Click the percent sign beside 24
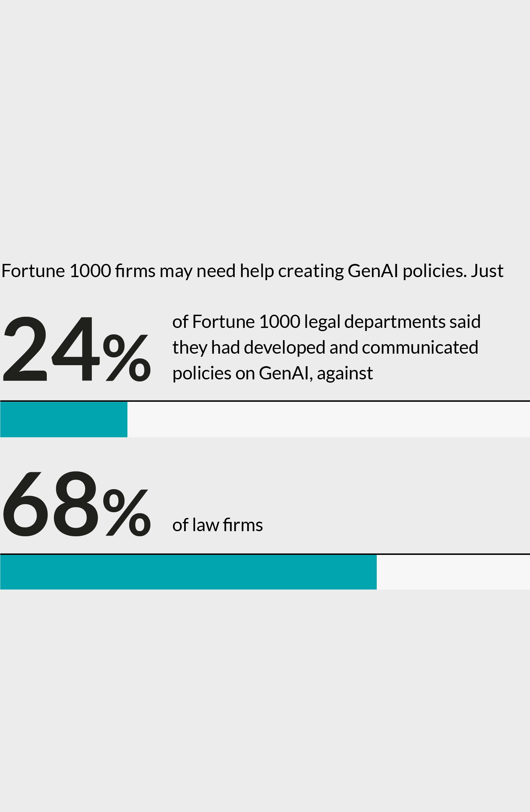This screenshot has height=812, width=530. pos(127,357)
